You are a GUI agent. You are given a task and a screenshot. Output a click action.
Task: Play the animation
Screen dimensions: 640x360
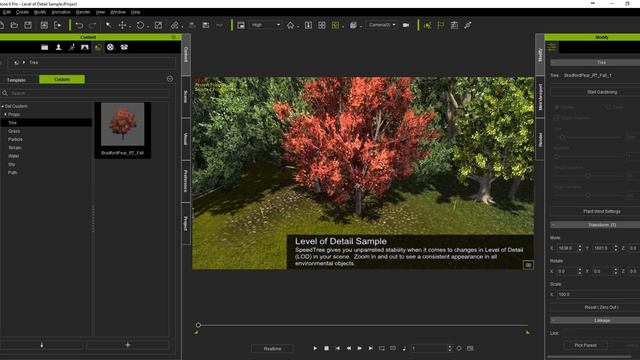(315, 348)
